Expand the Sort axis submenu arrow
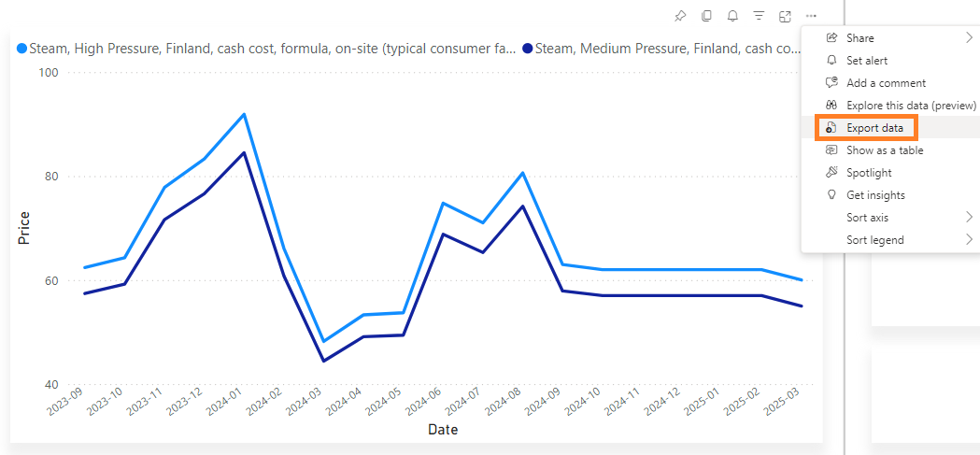980x455 pixels. pyautogui.click(x=969, y=218)
